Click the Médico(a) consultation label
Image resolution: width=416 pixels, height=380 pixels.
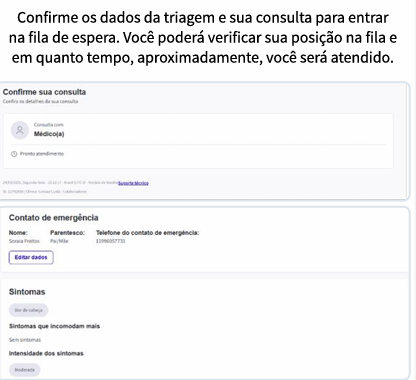pos(49,134)
